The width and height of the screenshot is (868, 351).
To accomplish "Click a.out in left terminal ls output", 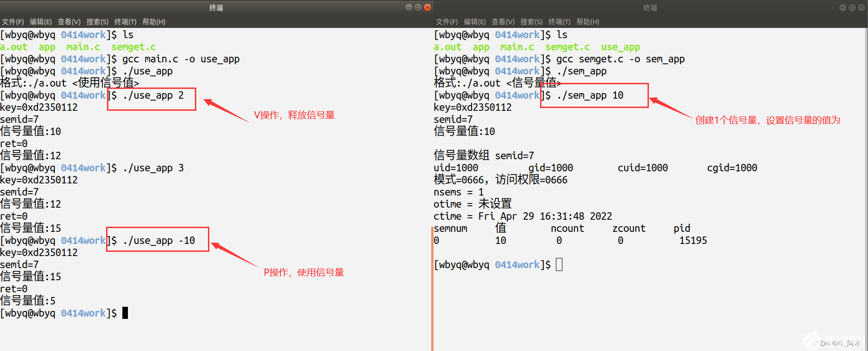I will pos(14,47).
